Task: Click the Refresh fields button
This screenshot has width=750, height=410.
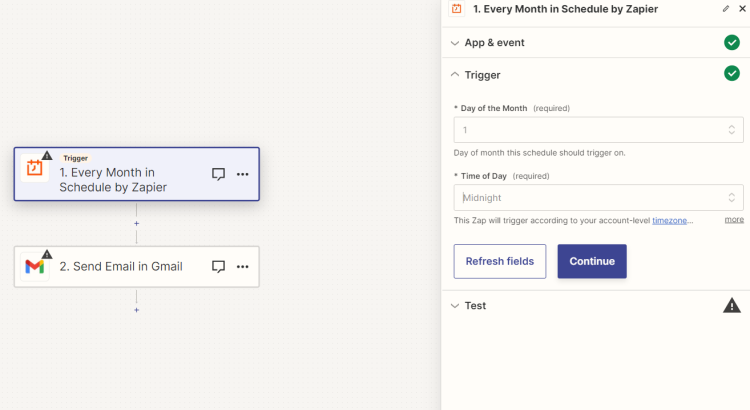Action: (499, 261)
